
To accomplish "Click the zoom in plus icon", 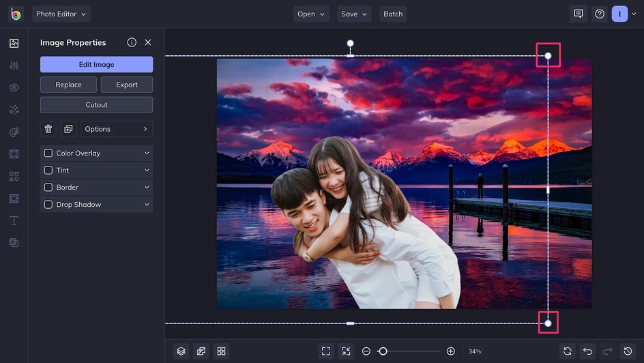I will (450, 351).
